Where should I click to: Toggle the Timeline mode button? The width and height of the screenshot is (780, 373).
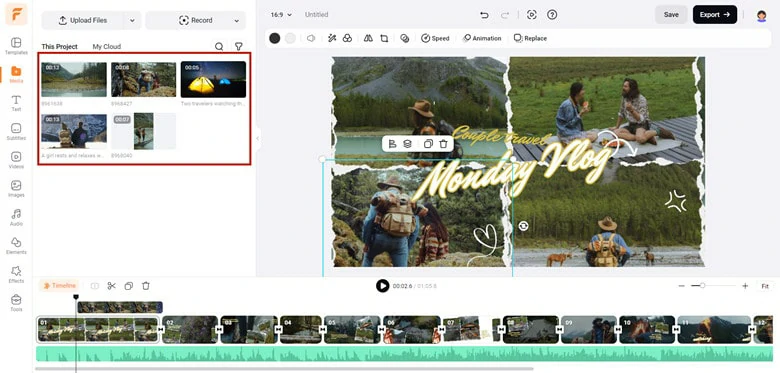[x=59, y=285]
